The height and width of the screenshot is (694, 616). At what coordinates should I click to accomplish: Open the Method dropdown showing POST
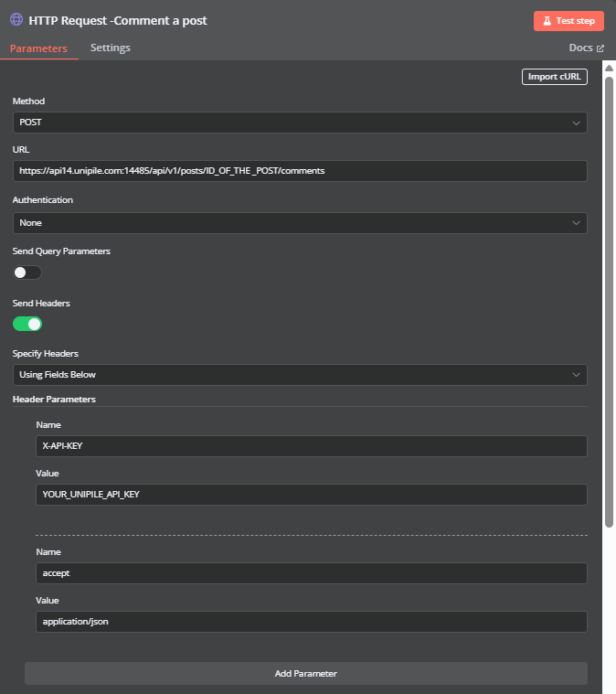coord(300,123)
